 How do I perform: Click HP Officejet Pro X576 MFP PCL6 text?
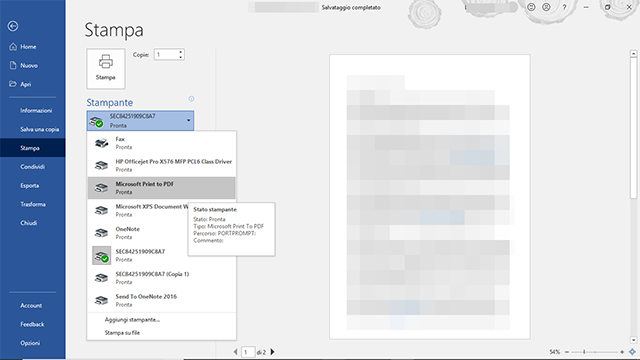coord(173,162)
